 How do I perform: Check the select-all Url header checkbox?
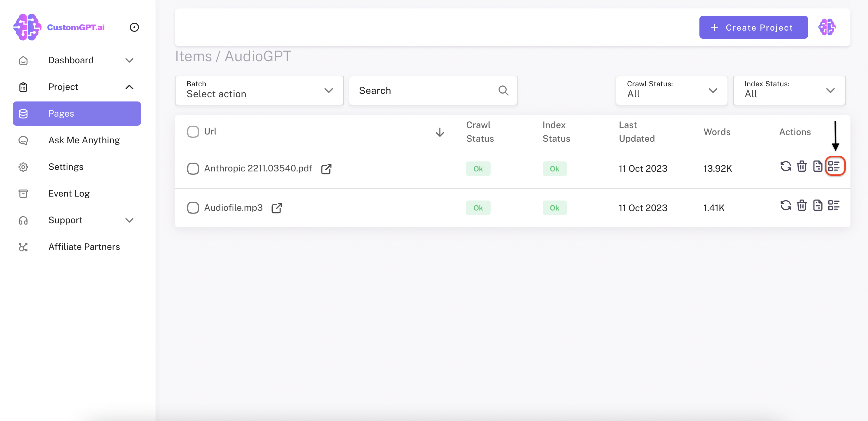(x=193, y=131)
